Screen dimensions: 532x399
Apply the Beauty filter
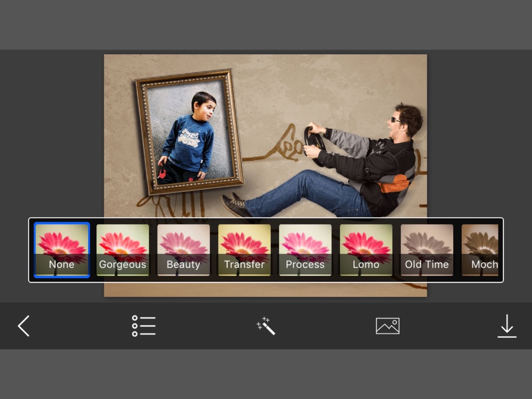[x=184, y=250]
